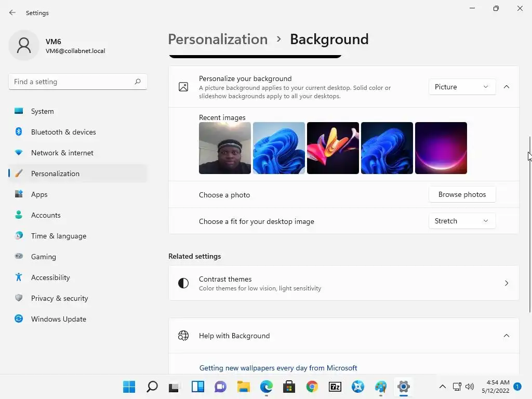Open 7-Zip from the taskbar
This screenshot has height=399, width=532.
[x=335, y=387]
